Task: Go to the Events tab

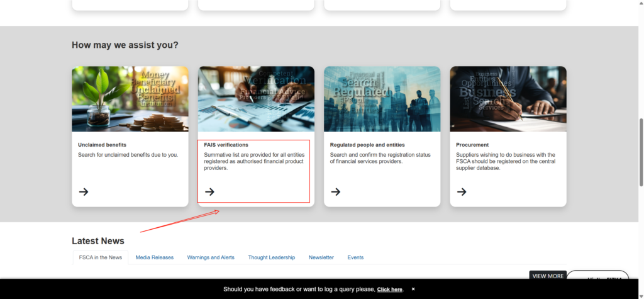Action: click(355, 257)
